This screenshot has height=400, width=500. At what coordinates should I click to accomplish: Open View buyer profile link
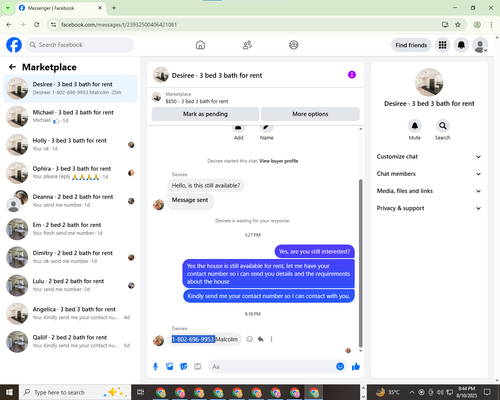pyautogui.click(x=279, y=161)
